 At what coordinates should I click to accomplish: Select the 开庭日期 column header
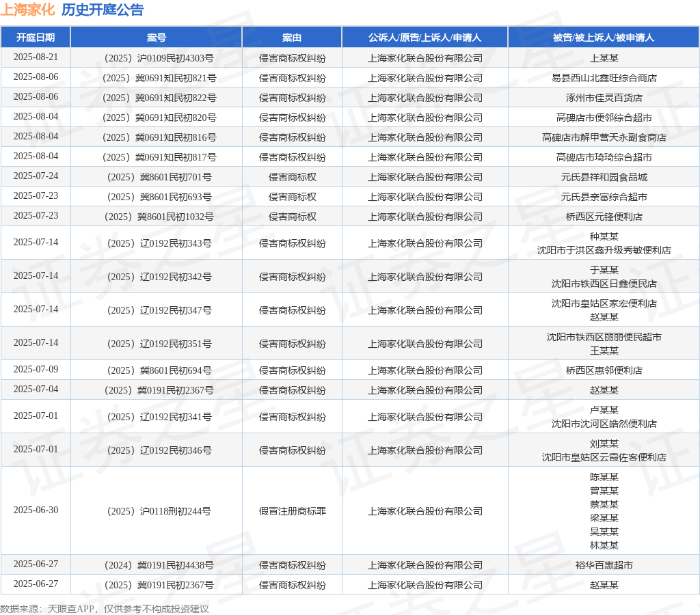click(36, 38)
